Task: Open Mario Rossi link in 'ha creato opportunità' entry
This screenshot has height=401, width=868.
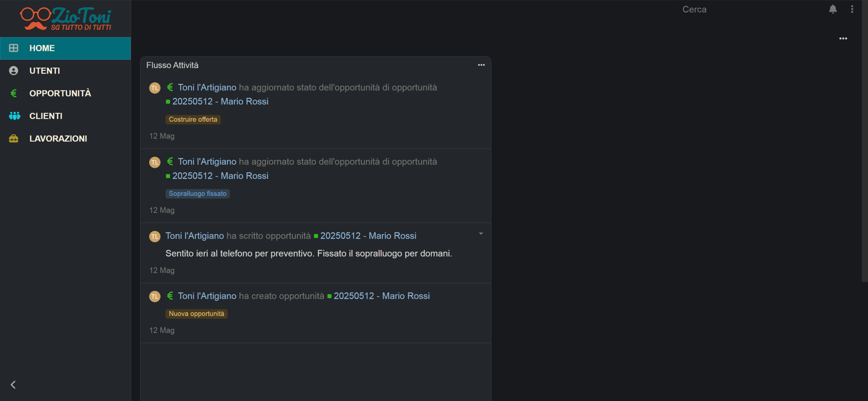Action: 381,296
